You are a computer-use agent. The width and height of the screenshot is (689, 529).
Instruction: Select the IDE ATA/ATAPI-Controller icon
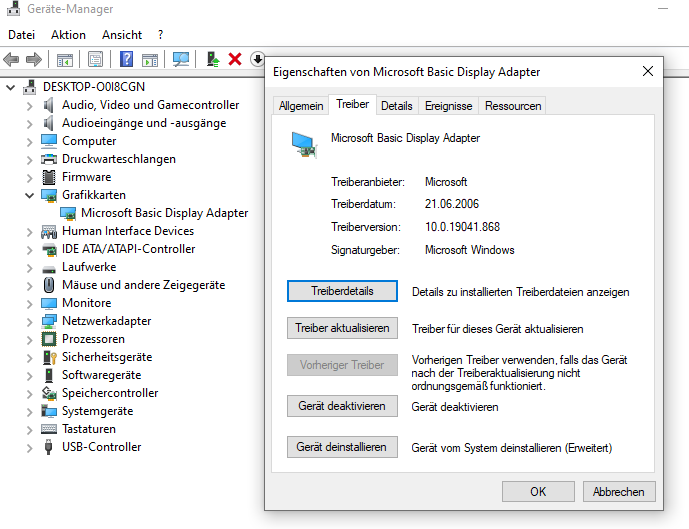(x=49, y=249)
